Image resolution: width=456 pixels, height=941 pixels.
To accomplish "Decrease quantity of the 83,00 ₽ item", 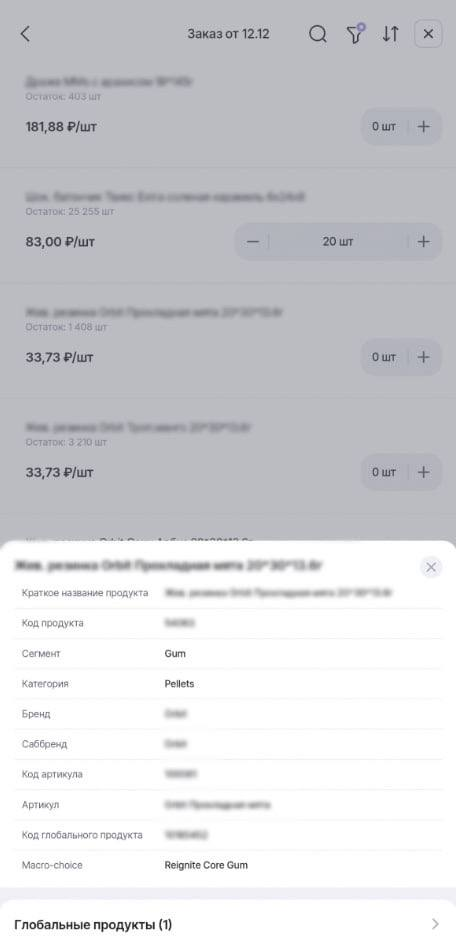I will click(253, 242).
